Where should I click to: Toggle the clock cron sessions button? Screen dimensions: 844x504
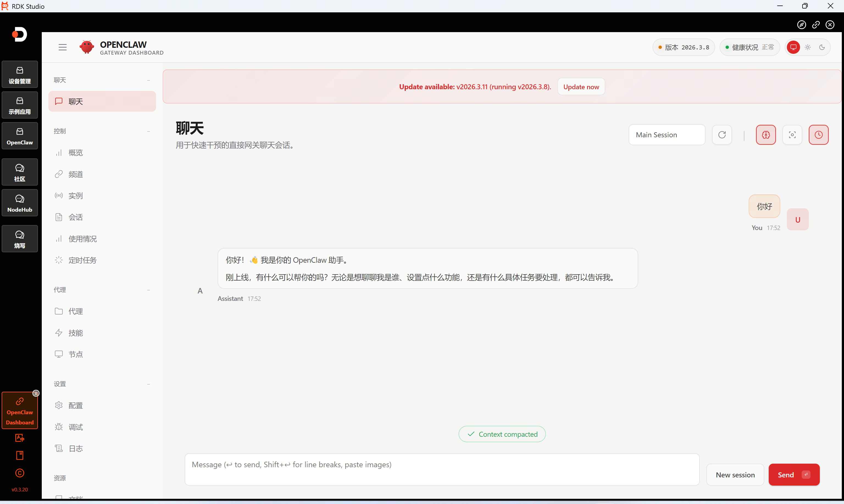pos(818,135)
